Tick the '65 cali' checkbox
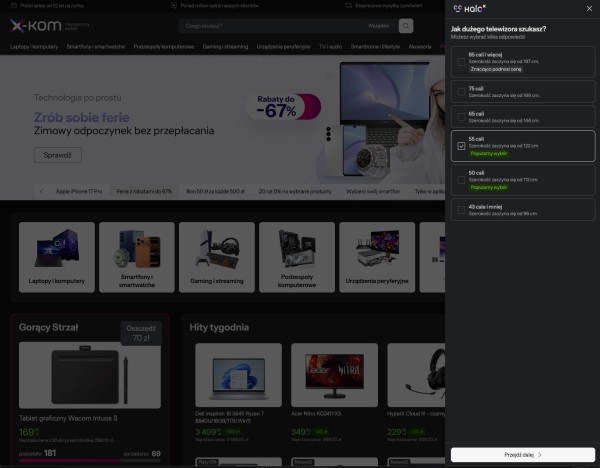 tap(461, 117)
